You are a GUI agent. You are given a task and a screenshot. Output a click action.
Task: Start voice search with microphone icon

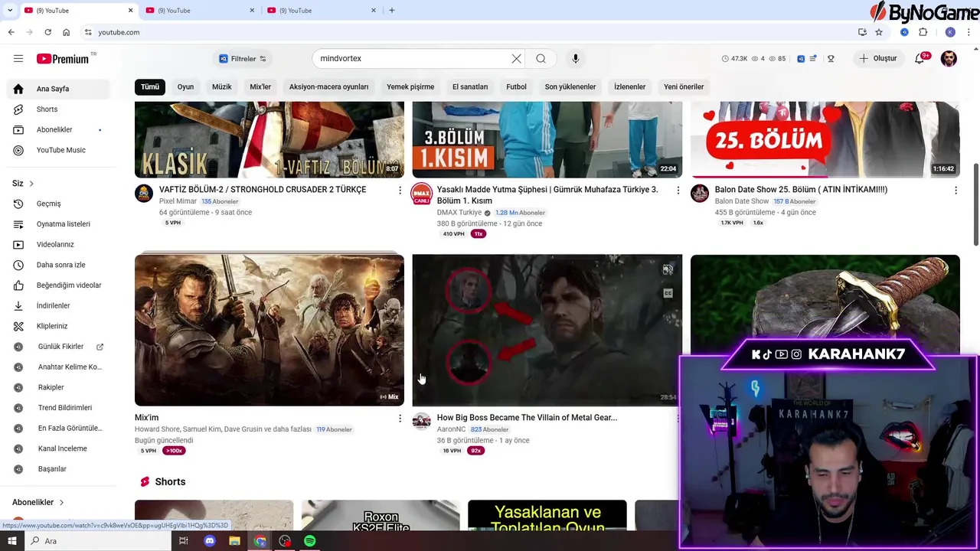pos(576,59)
